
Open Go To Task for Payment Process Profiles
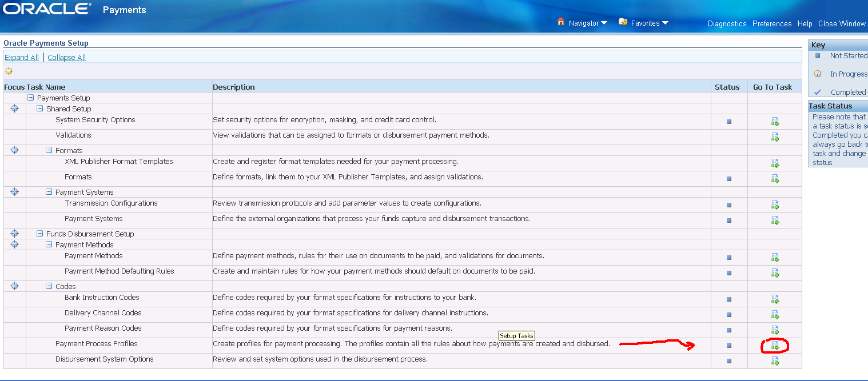775,345
